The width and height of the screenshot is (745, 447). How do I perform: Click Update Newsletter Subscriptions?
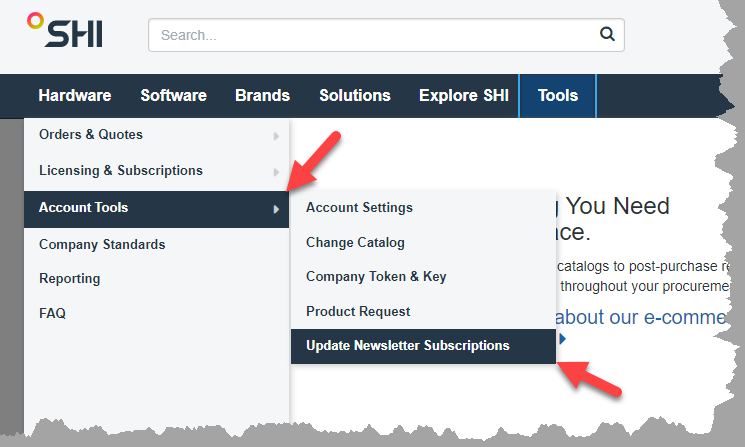423,346
